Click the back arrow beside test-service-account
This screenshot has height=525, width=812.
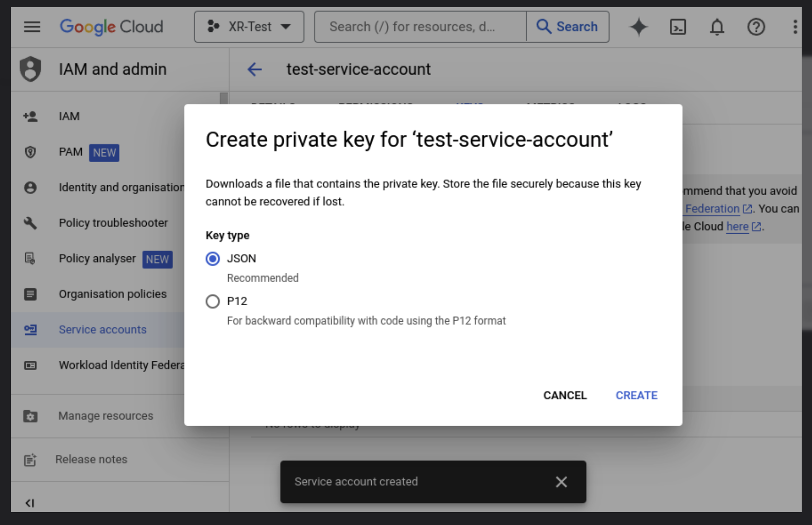click(x=255, y=69)
